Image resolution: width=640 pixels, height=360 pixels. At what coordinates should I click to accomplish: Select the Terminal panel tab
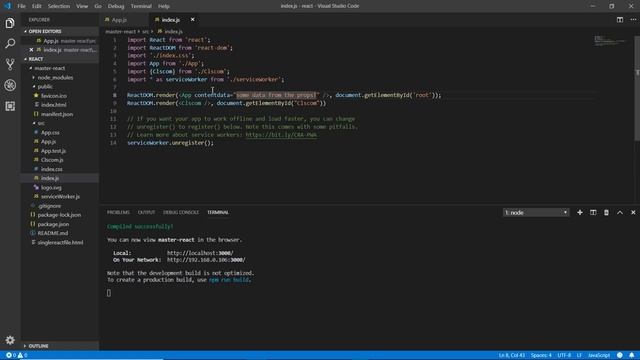tap(218, 213)
